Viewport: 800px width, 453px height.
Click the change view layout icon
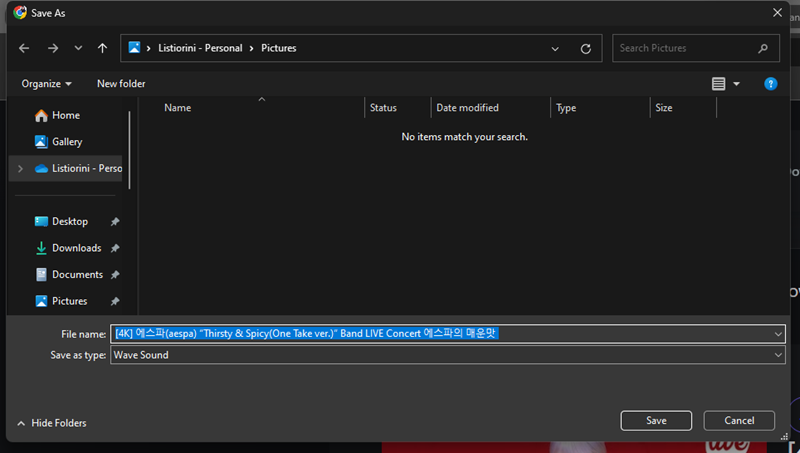[x=718, y=84]
